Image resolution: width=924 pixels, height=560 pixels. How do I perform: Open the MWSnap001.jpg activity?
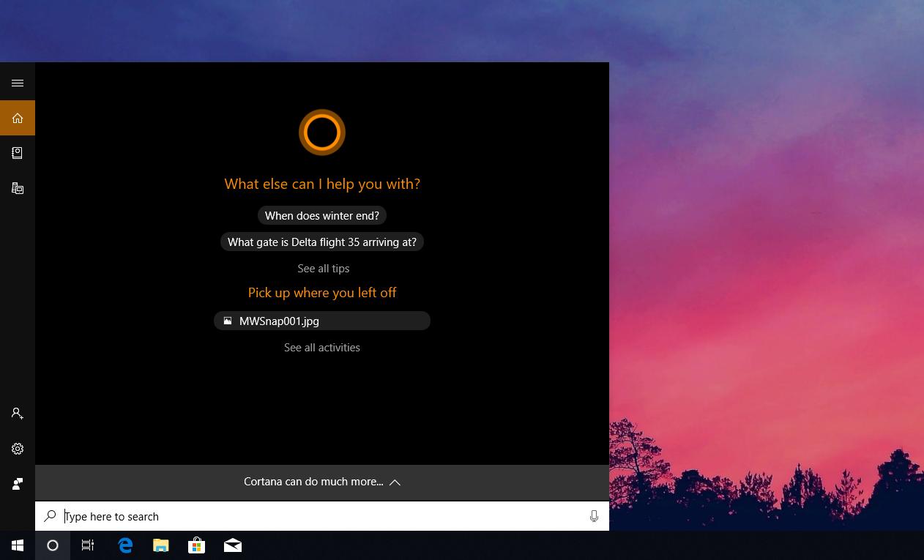(322, 321)
